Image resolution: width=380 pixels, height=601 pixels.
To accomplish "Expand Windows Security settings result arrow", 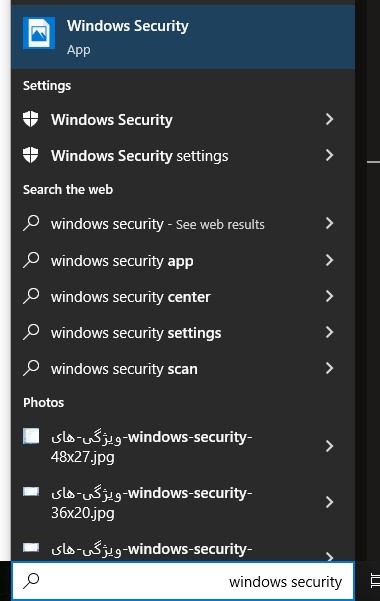I will point(329,155).
